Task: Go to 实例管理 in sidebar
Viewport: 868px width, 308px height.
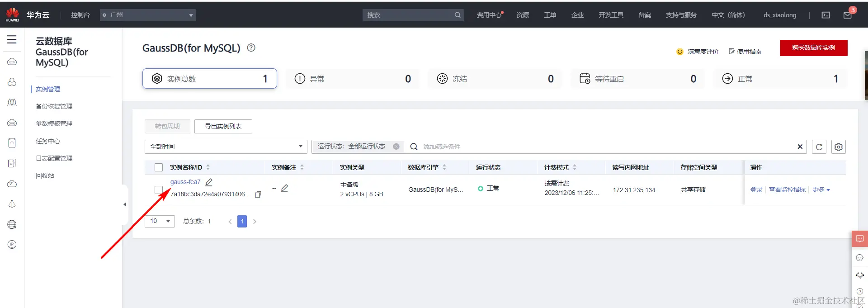Action: pyautogui.click(x=48, y=89)
